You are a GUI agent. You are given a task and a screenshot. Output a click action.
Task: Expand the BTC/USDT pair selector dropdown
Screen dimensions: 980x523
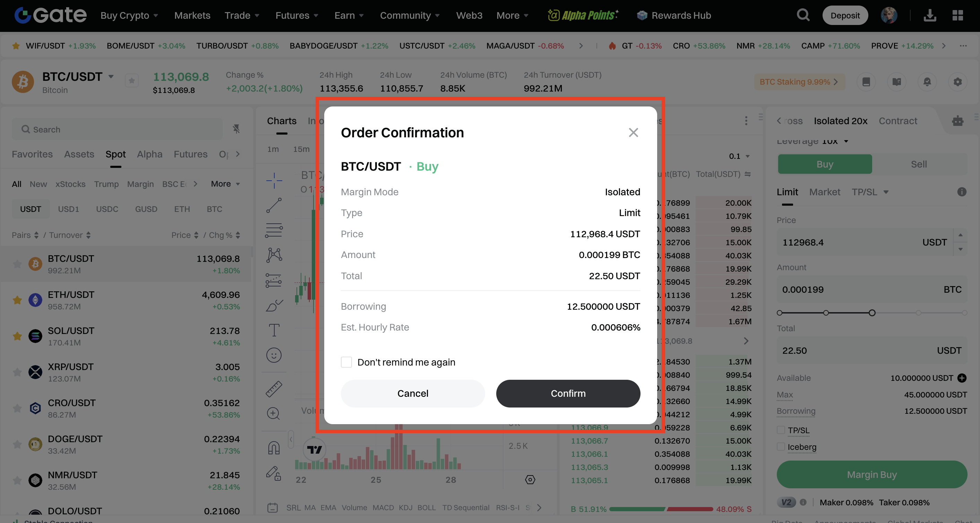(x=111, y=76)
